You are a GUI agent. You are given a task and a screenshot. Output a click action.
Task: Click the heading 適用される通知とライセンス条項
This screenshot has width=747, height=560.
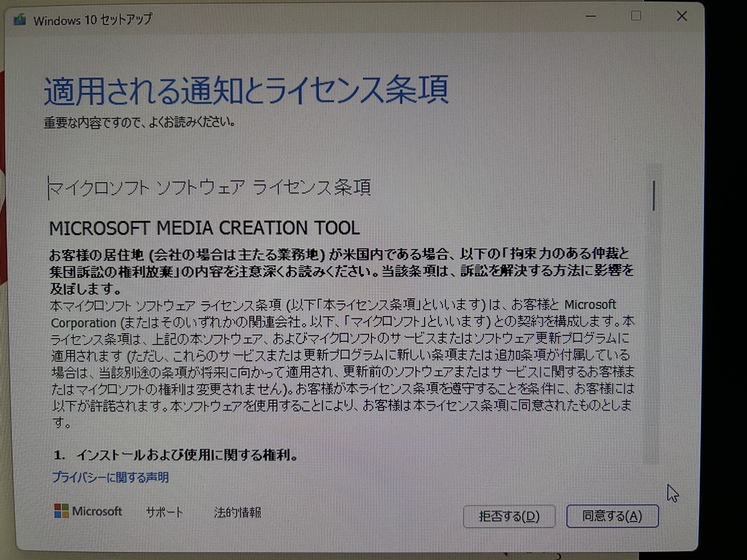point(247,90)
